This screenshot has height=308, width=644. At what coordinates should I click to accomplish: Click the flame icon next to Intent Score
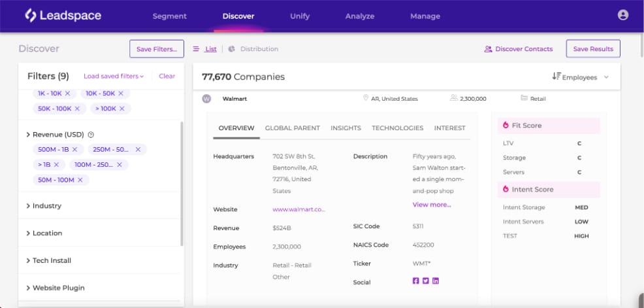click(x=506, y=189)
